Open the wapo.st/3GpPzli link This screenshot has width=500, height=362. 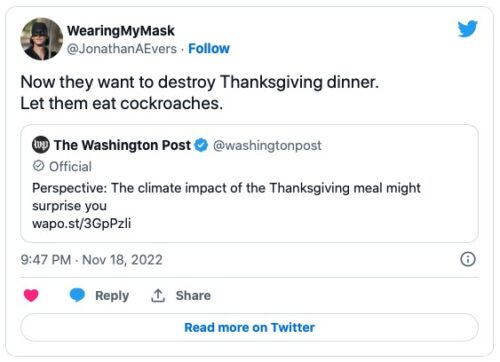click(x=82, y=223)
